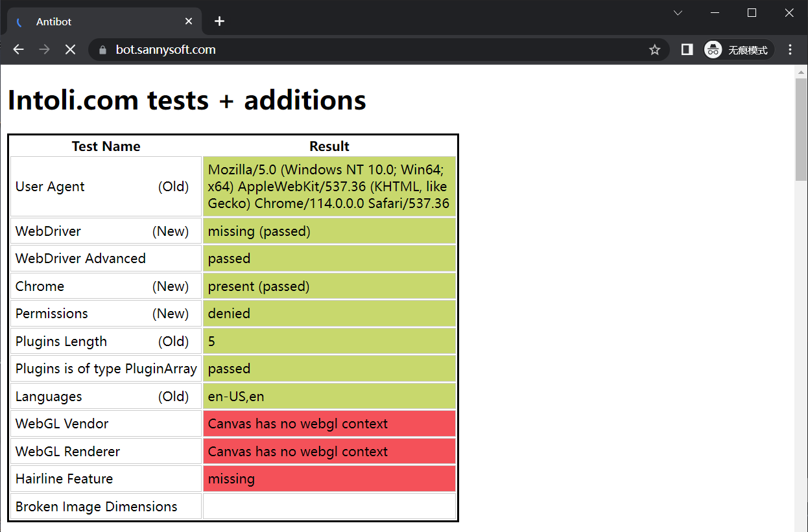The width and height of the screenshot is (808, 532).
Task: Click the green WebDriver Advanced passed cell
Action: [x=329, y=259]
